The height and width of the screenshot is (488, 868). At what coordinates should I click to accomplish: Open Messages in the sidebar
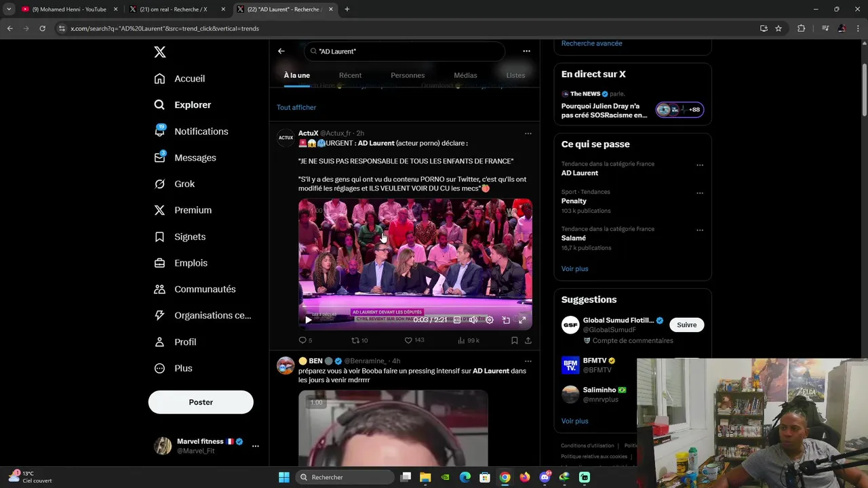[x=185, y=157]
